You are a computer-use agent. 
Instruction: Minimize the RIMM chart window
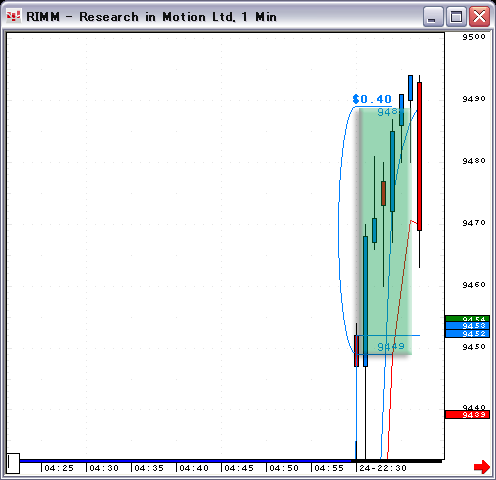point(433,16)
